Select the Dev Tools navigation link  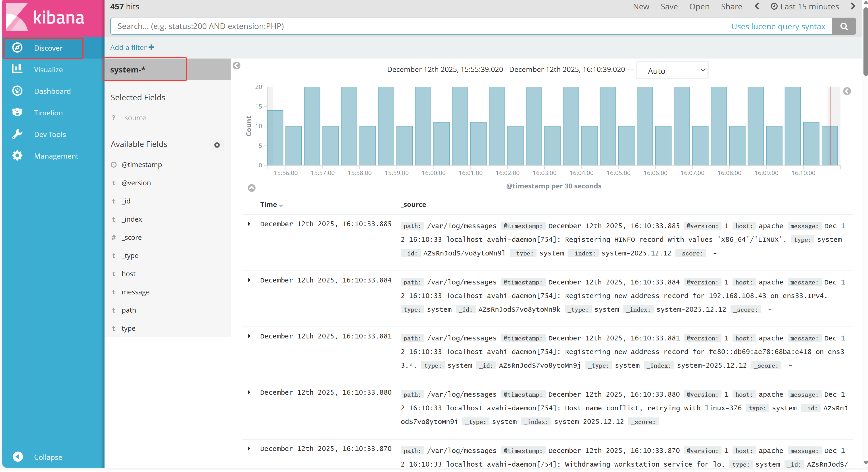pyautogui.click(x=50, y=134)
